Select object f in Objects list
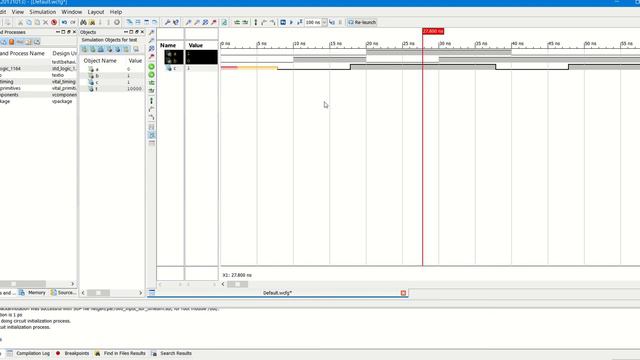640x360 pixels. pyautogui.click(x=111, y=89)
